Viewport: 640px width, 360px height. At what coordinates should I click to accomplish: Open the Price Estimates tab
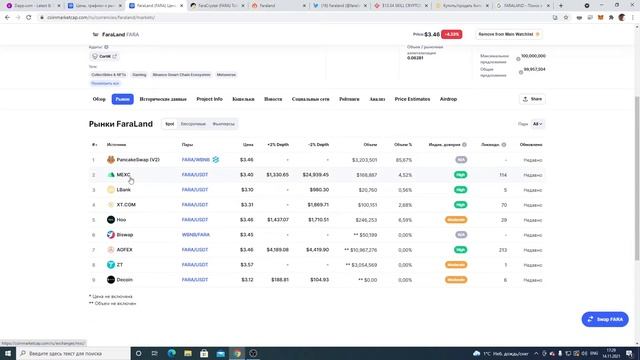coord(412,99)
